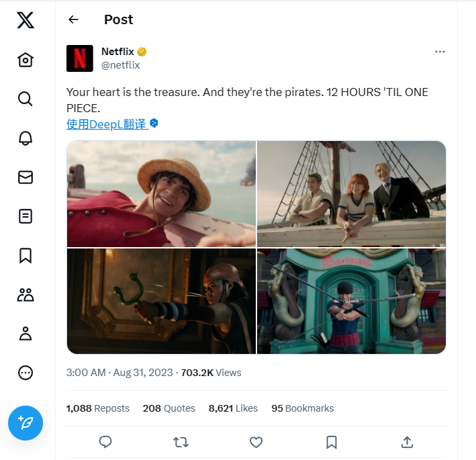The width and height of the screenshot is (476, 460).
Task: Click the 使用DeepL翻译 translate link
Action: (107, 124)
